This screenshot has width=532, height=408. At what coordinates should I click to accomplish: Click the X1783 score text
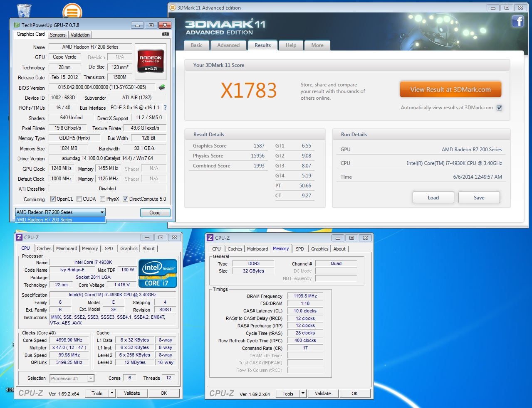(249, 90)
